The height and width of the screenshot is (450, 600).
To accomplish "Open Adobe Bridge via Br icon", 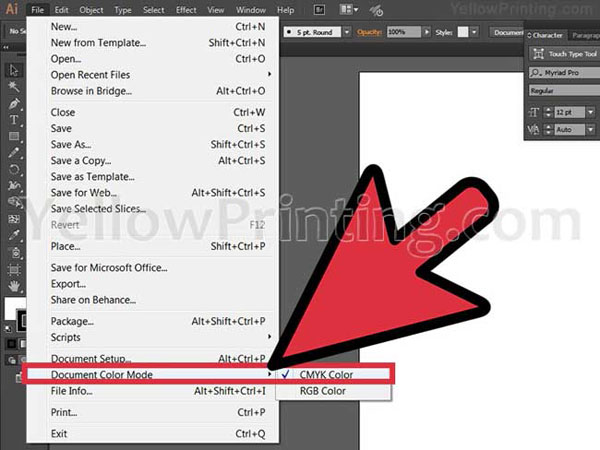I will coord(319,10).
